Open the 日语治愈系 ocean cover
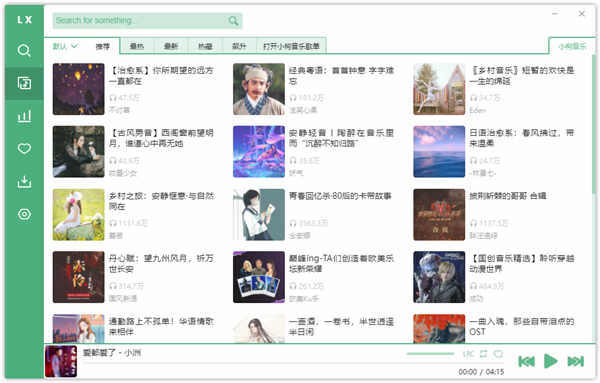The image size is (600, 383). point(439,152)
